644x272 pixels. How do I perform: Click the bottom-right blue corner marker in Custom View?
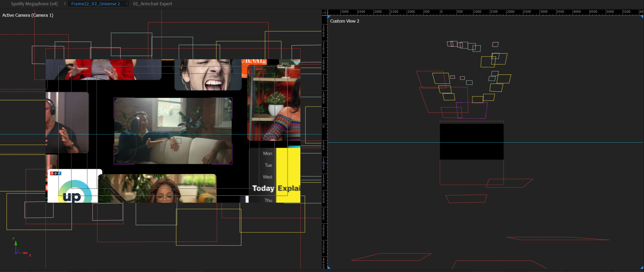point(642,267)
